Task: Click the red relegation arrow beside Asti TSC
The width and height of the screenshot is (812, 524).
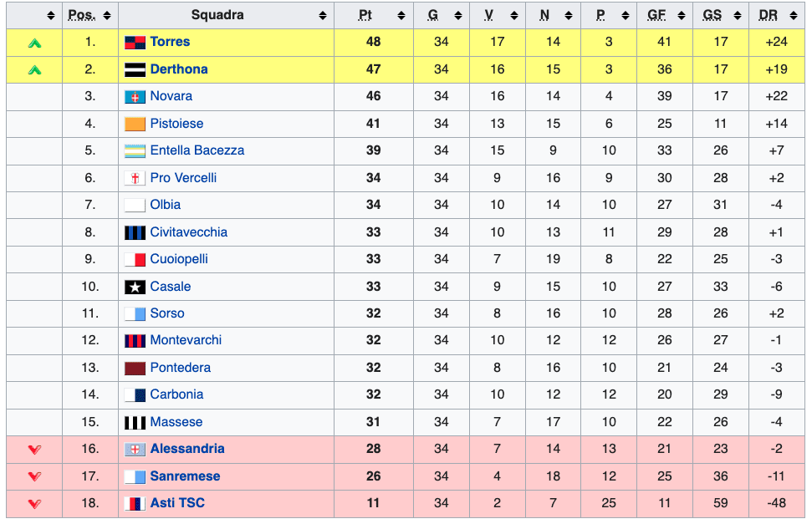Action: pos(34,504)
